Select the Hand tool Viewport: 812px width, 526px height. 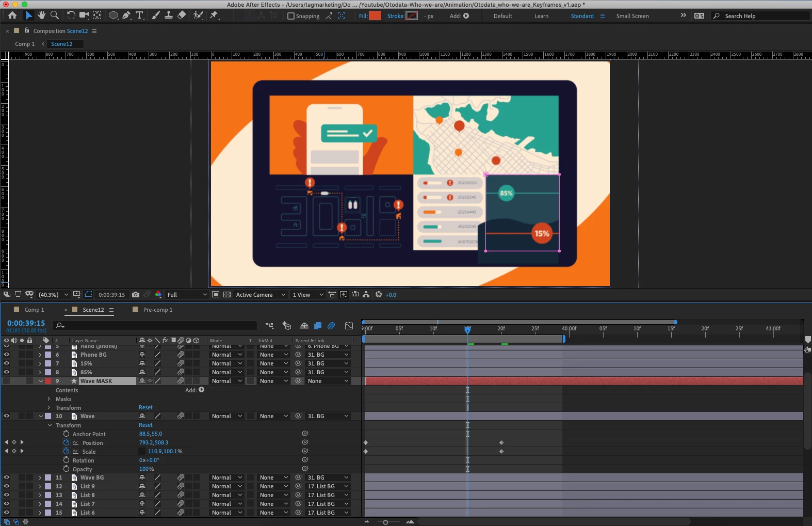click(x=42, y=15)
